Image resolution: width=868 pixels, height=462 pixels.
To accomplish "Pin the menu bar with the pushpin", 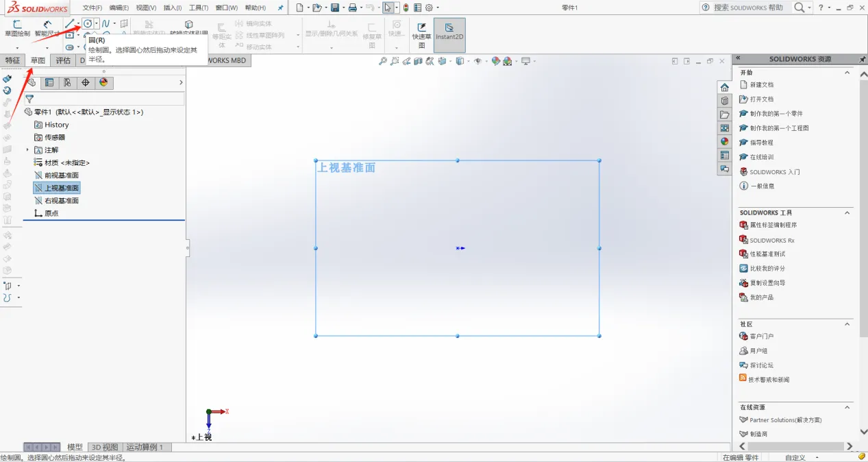I will pos(280,8).
